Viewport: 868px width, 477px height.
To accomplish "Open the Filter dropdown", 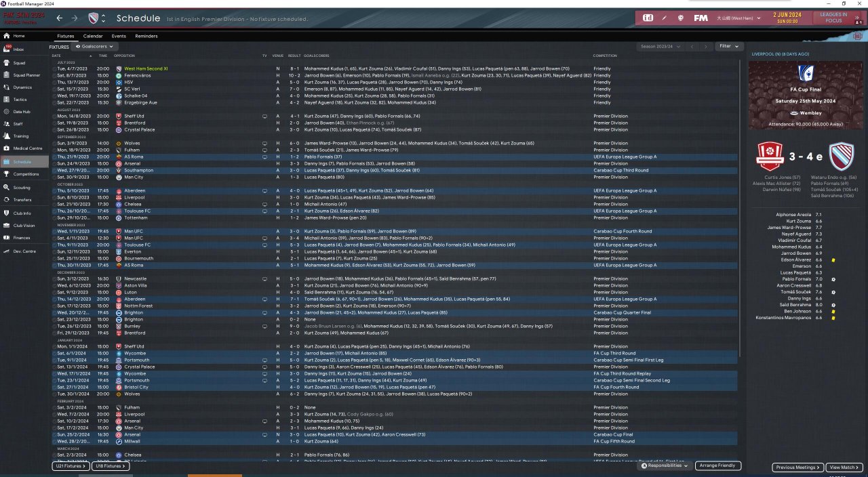I will 728,46.
